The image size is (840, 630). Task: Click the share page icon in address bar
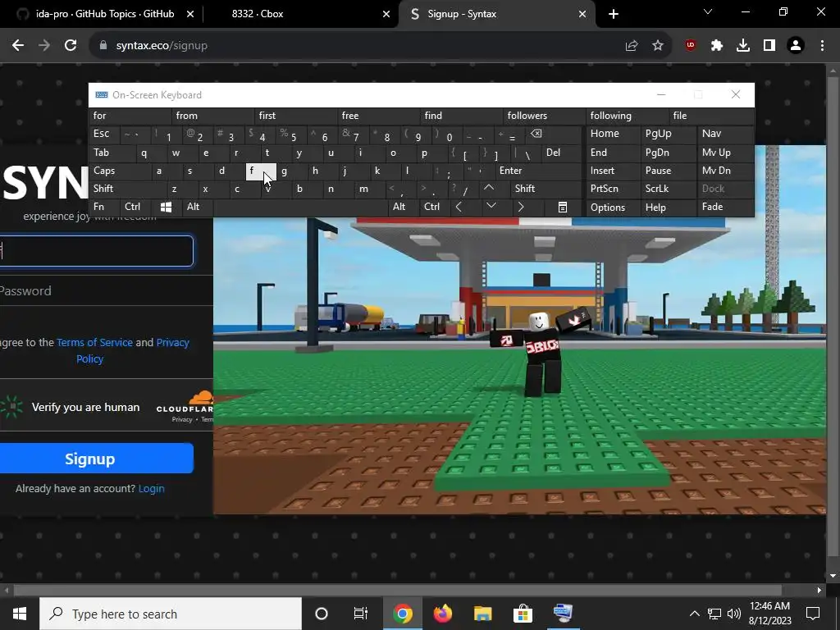point(632,46)
